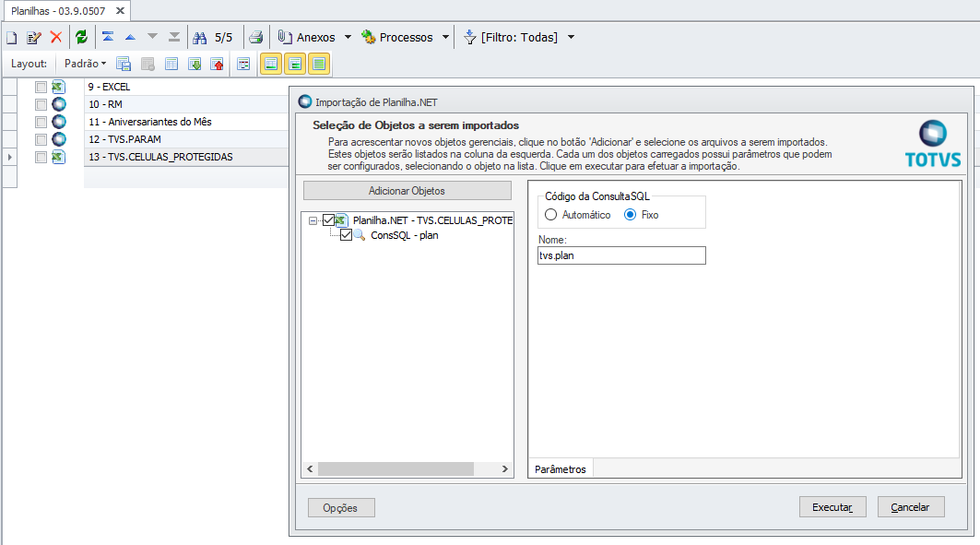This screenshot has height=545, width=980.
Task: Click the row indicator arrow beside row 13
Action: point(9,157)
